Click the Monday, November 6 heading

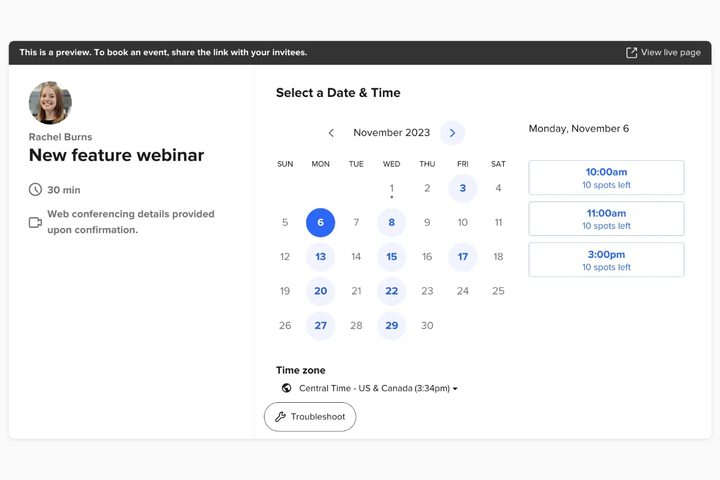pos(579,129)
